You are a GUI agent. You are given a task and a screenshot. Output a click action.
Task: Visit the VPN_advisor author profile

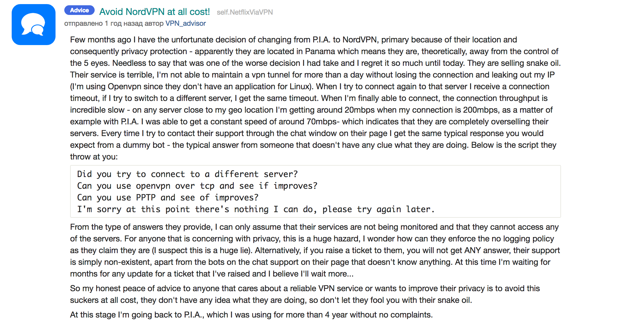(x=186, y=23)
